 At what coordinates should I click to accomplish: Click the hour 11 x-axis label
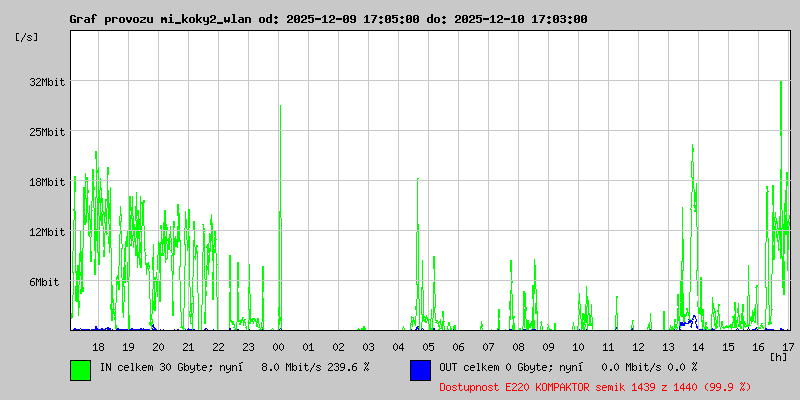(x=609, y=347)
